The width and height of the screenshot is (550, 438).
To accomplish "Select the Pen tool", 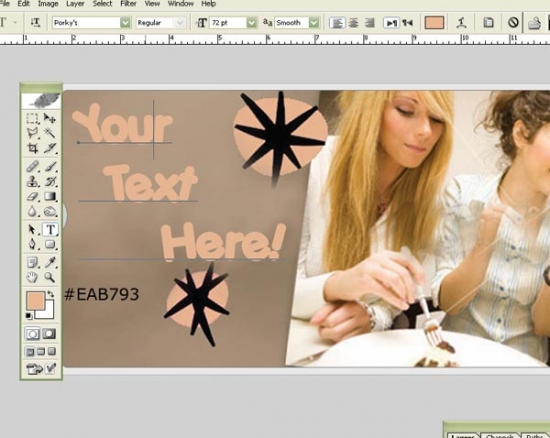I will [32, 244].
